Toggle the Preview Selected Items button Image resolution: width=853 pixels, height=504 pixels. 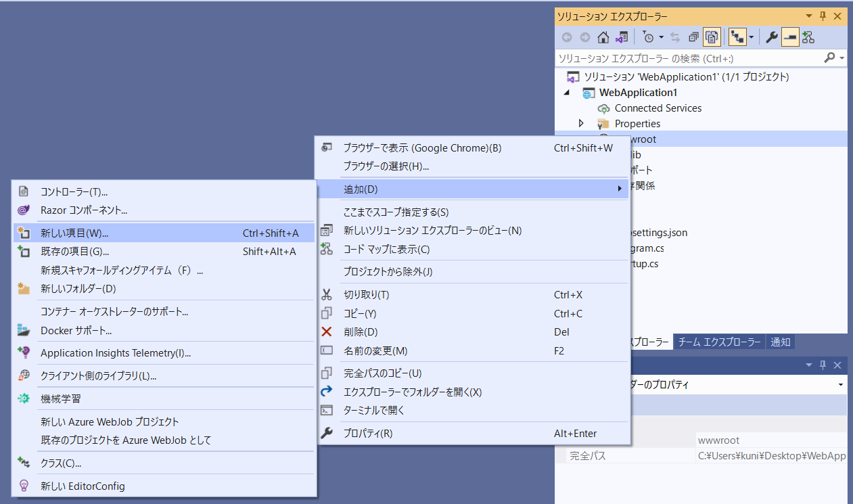(789, 38)
